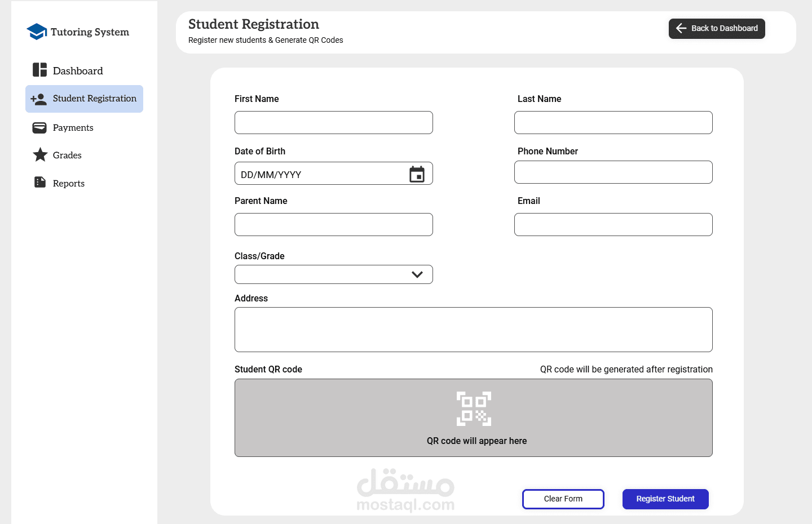Click the graduation cap logo icon
812x524 pixels.
pyautogui.click(x=37, y=32)
